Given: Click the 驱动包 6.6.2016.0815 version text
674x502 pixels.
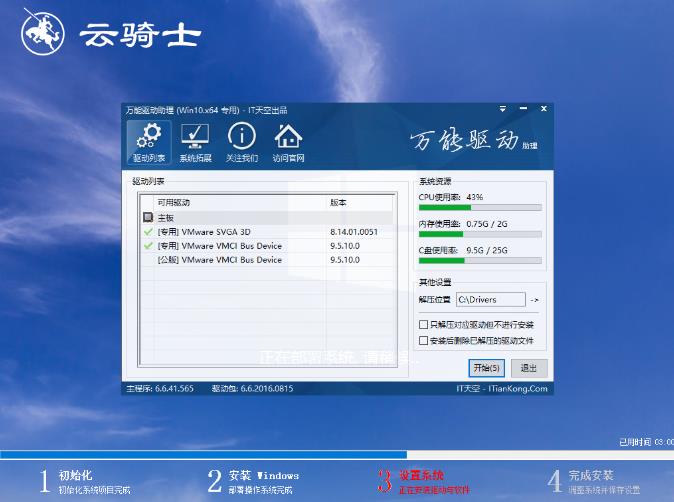Looking at the screenshot, I should click(x=252, y=389).
